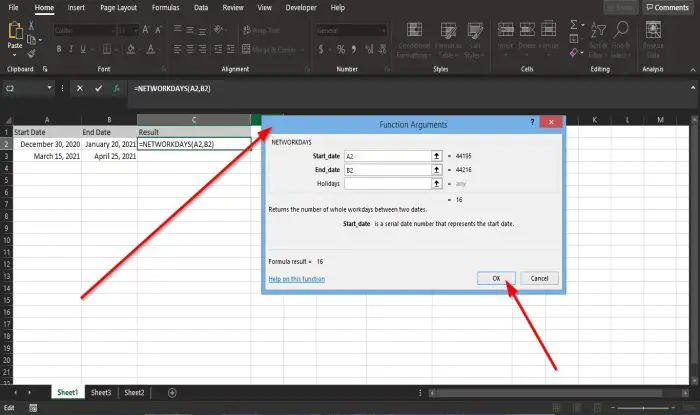Viewport: 700px width, 415px height.
Task: Expand the formula bar chevron
Action: click(x=693, y=88)
